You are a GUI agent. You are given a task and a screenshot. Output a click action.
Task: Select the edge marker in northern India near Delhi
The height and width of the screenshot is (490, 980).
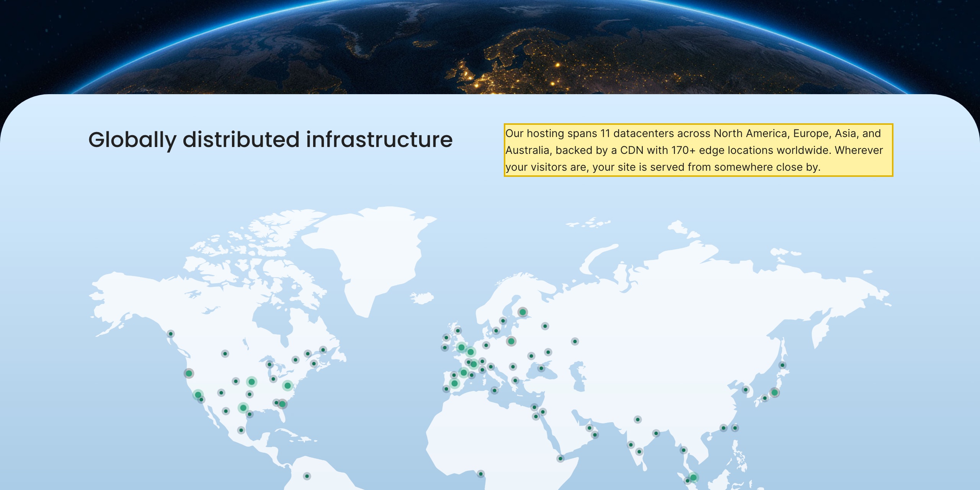pyautogui.click(x=637, y=420)
